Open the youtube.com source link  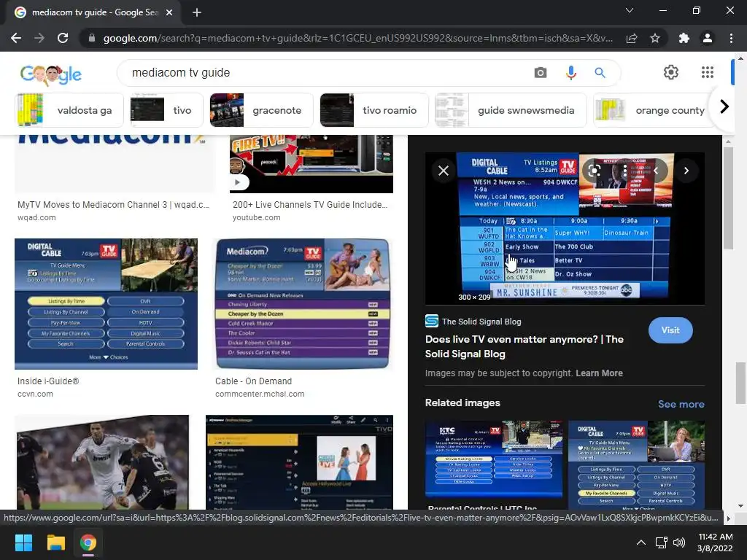[x=256, y=217]
